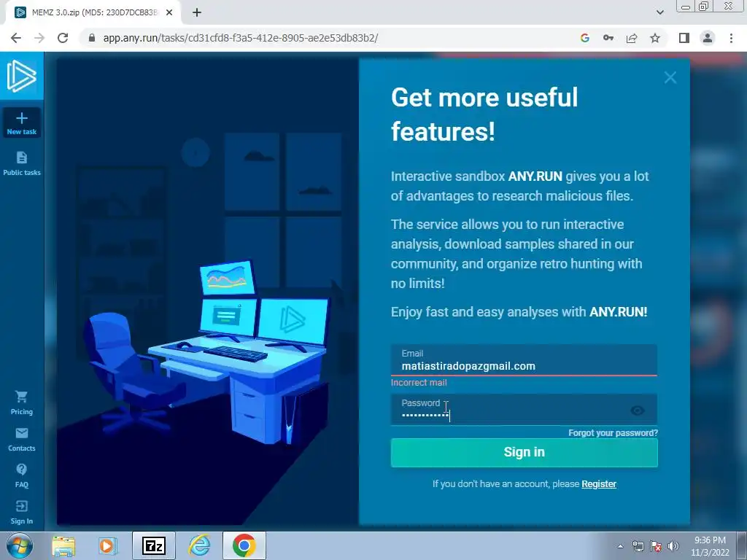Open Internet Explorer from the taskbar
Screen dimensions: 747x560
coord(199,545)
